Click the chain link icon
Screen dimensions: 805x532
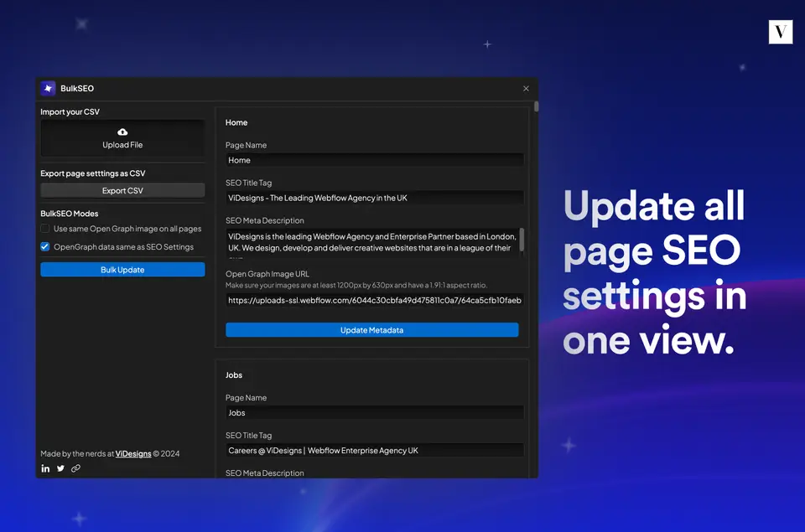point(75,468)
